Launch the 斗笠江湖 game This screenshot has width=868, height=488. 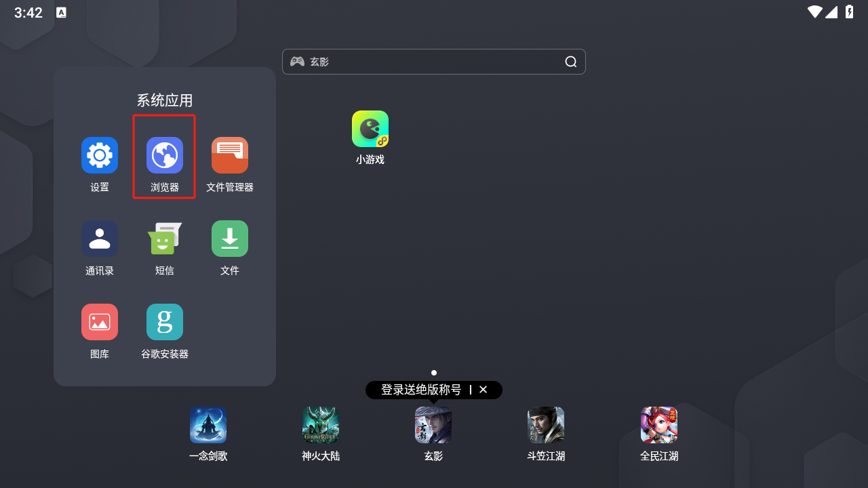[x=546, y=425]
